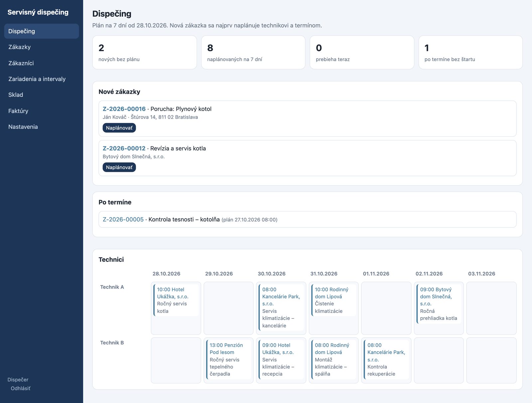
Task: Open 09:00 Bytový dom Slnečná job
Action: 439,304
